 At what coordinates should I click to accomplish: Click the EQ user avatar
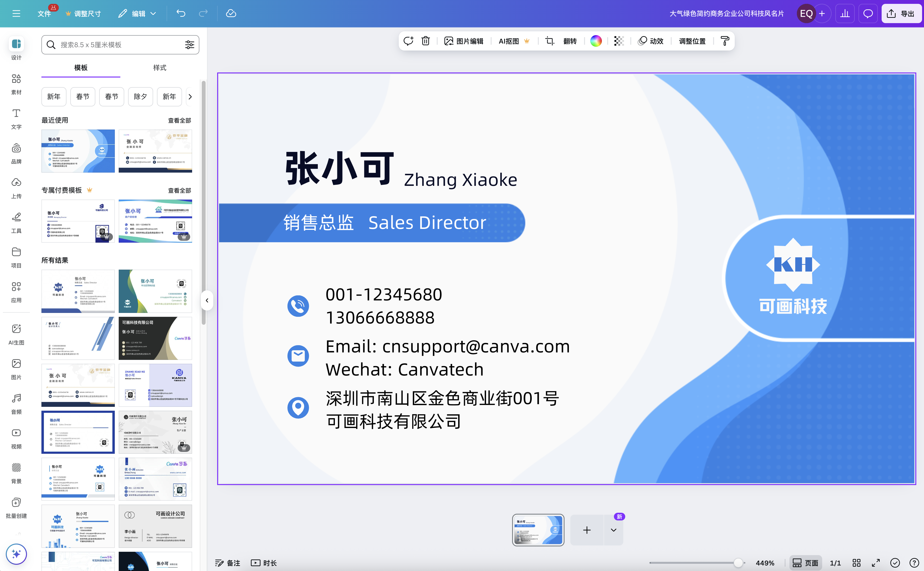806,13
